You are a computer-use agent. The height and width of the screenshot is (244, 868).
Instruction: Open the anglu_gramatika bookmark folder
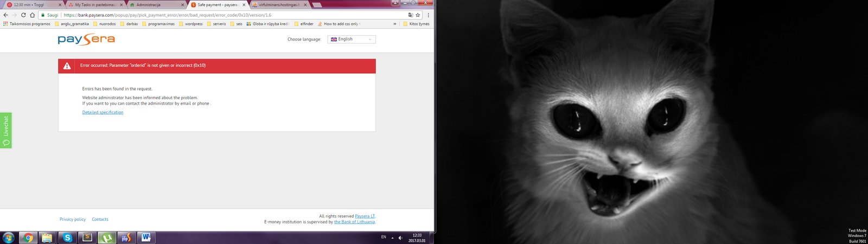[72, 24]
